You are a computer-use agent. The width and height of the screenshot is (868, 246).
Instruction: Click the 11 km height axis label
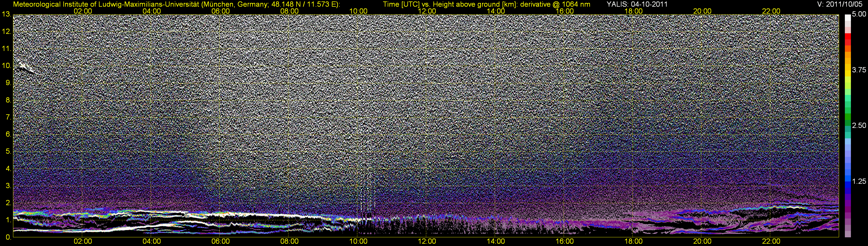[x=6, y=49]
